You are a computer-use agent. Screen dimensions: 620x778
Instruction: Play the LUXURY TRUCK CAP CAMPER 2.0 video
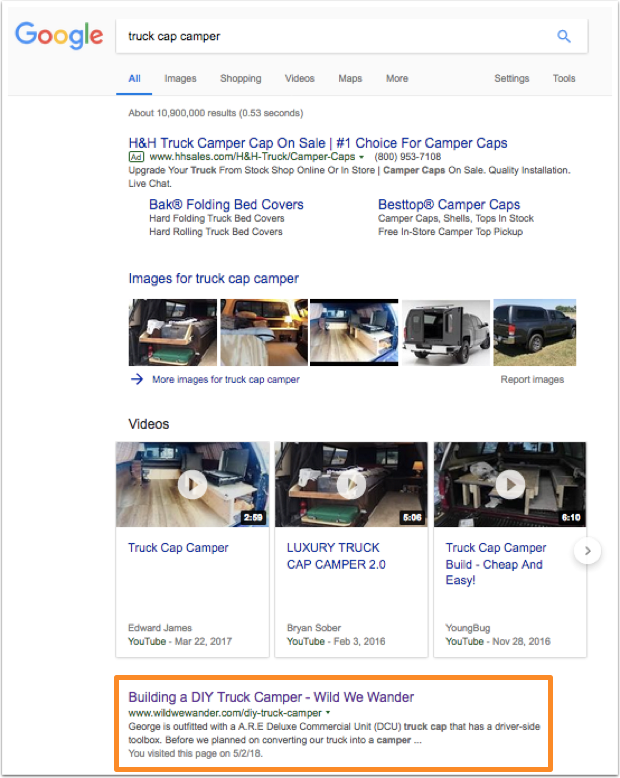(x=351, y=484)
